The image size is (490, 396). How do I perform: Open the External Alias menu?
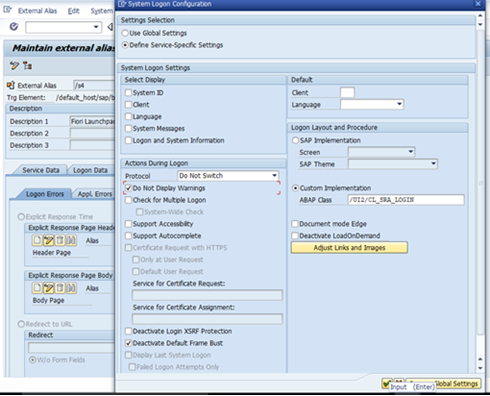tap(37, 11)
